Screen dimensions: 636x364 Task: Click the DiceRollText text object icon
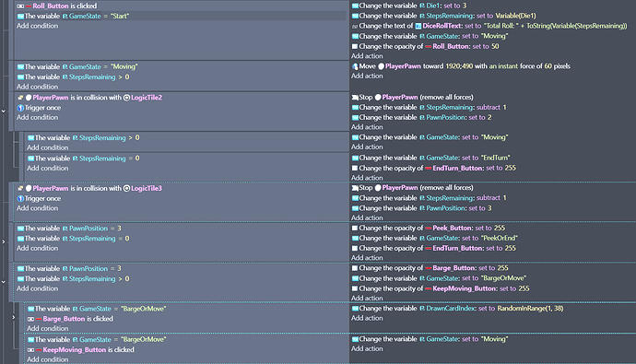point(418,26)
